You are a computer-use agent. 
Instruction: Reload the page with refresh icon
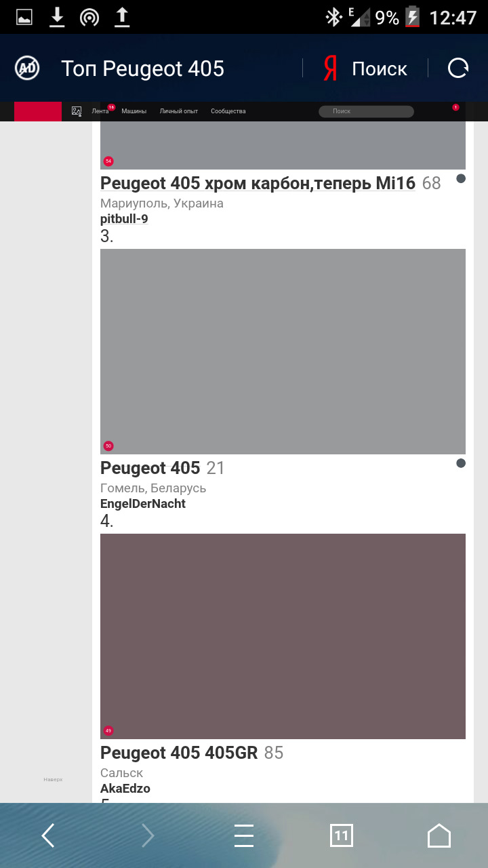[458, 68]
